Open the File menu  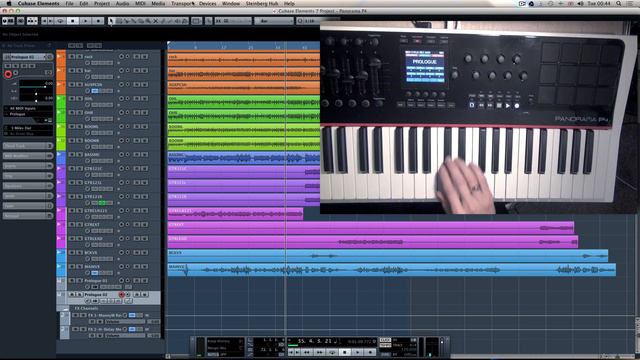coord(69,3)
